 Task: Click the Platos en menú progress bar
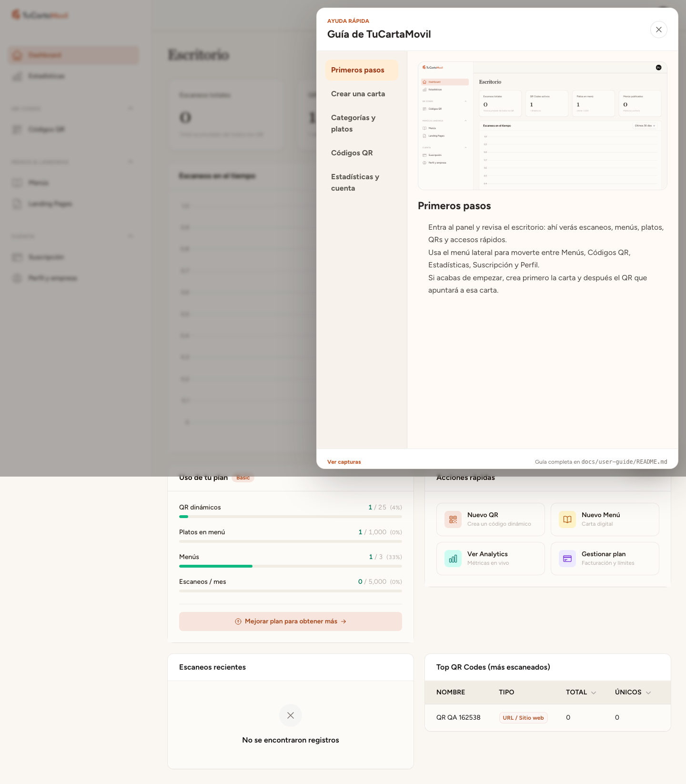(291, 541)
